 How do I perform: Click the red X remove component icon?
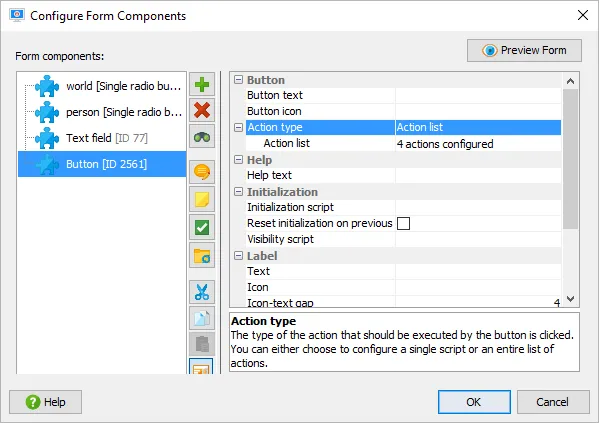pos(202,110)
